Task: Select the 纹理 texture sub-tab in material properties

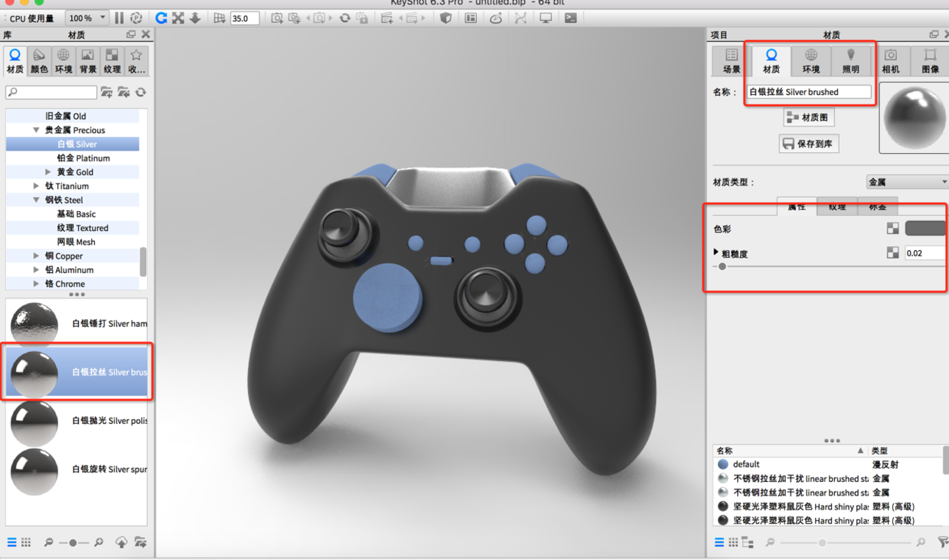Action: [836, 207]
